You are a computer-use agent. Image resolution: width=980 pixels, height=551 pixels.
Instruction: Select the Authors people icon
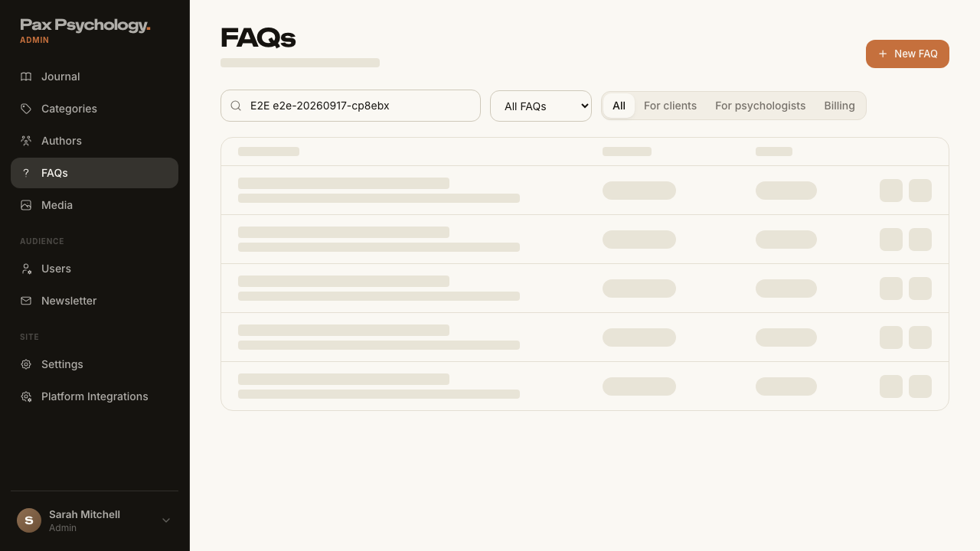pyautogui.click(x=26, y=141)
